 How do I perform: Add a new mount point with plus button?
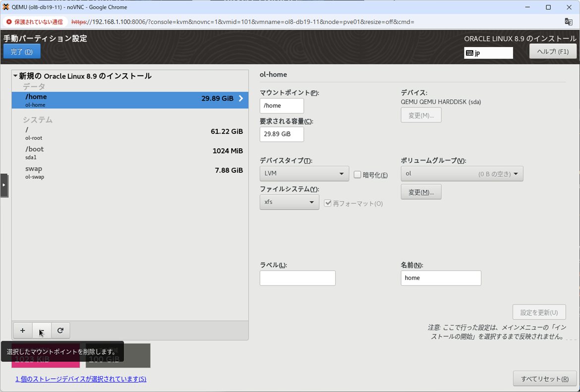click(x=23, y=331)
